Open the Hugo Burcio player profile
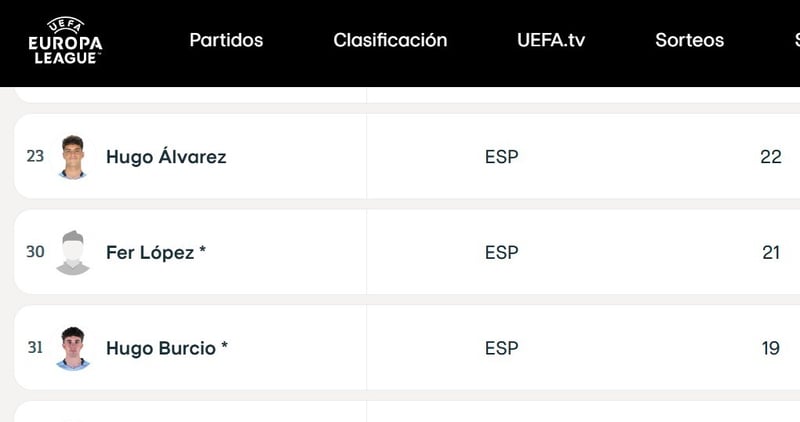The width and height of the screenshot is (800, 422). 167,349
